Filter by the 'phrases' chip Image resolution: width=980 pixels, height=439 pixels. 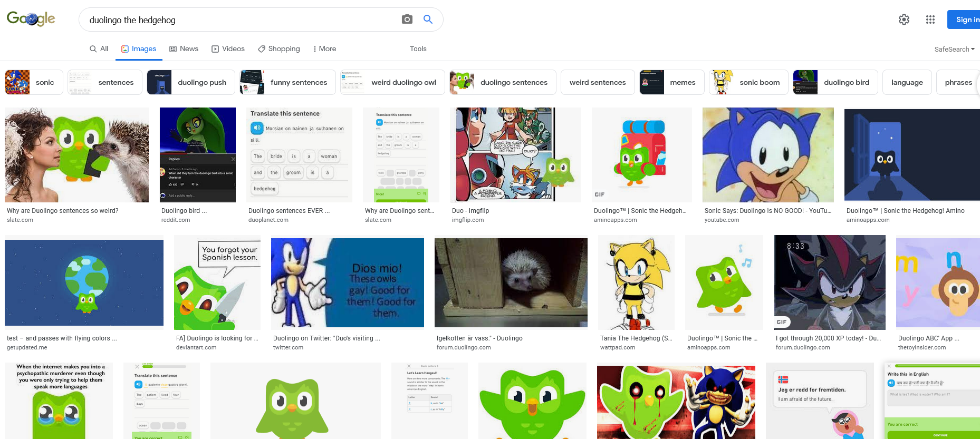[958, 82]
